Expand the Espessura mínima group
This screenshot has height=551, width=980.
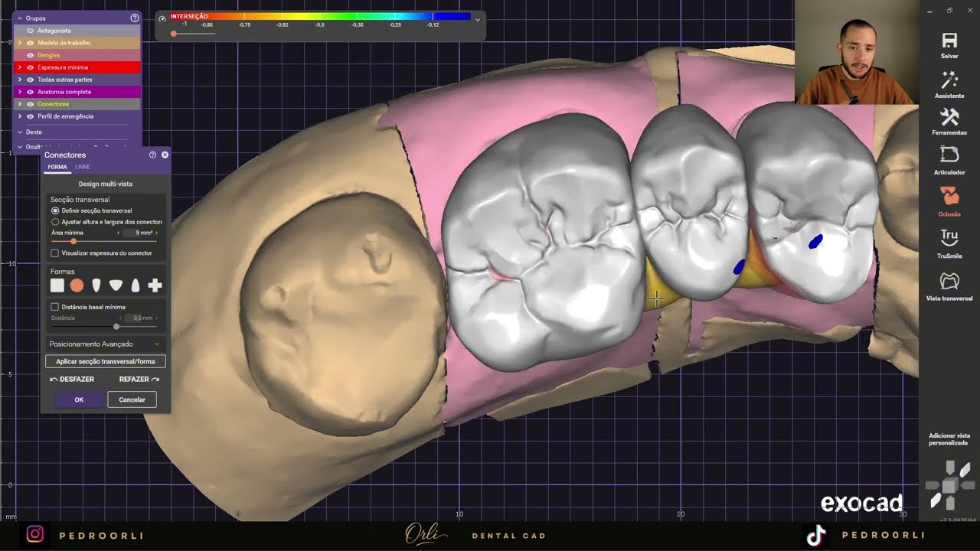(x=20, y=67)
